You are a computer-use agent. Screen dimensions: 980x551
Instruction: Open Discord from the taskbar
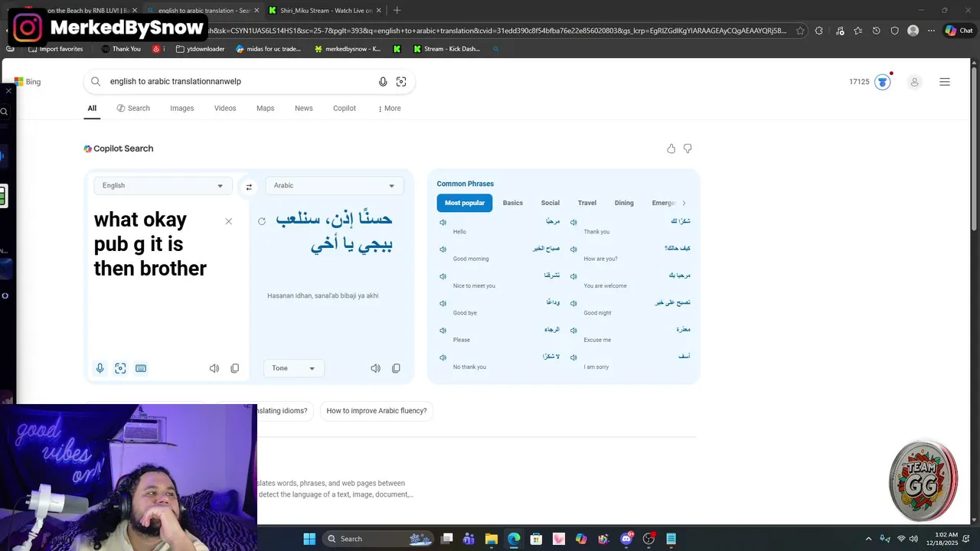pyautogui.click(x=627, y=539)
